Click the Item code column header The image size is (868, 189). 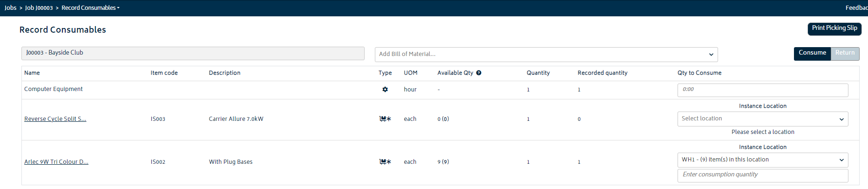[164, 73]
